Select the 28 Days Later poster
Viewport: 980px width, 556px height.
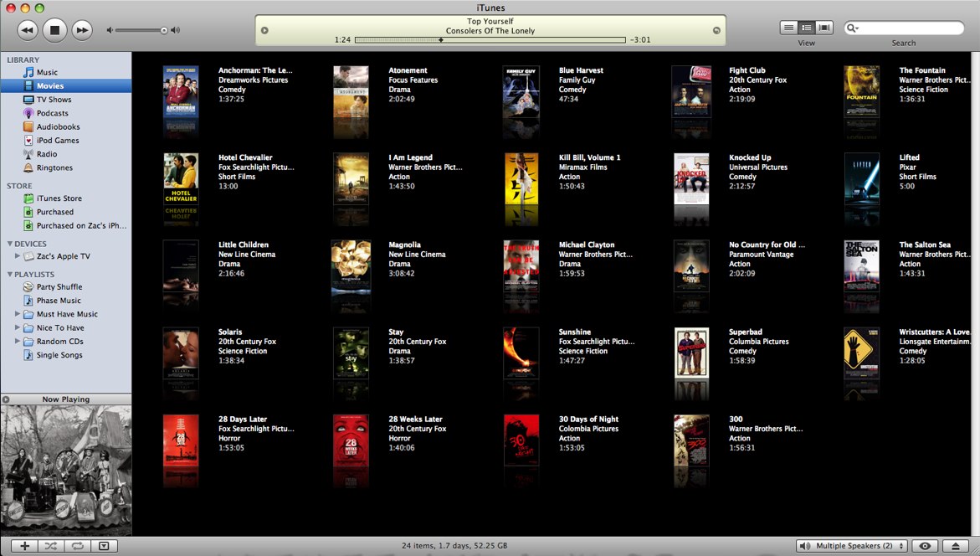(x=181, y=440)
